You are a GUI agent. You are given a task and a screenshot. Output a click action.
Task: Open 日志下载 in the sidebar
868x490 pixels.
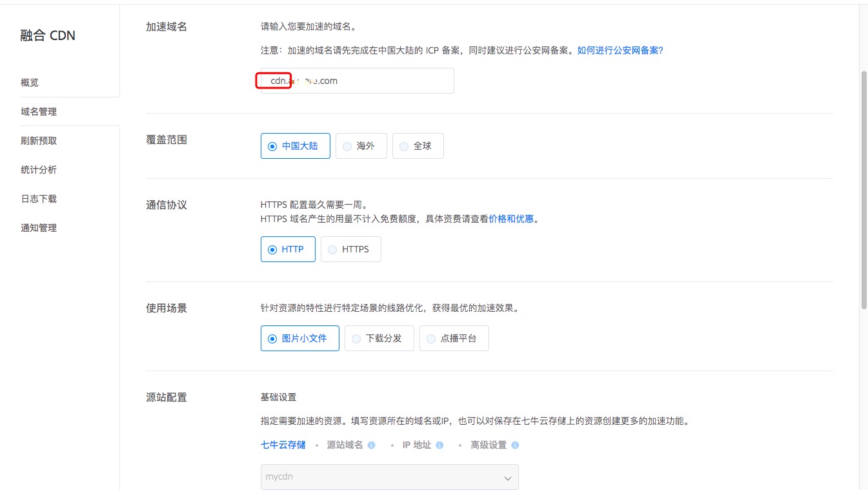[x=39, y=199]
